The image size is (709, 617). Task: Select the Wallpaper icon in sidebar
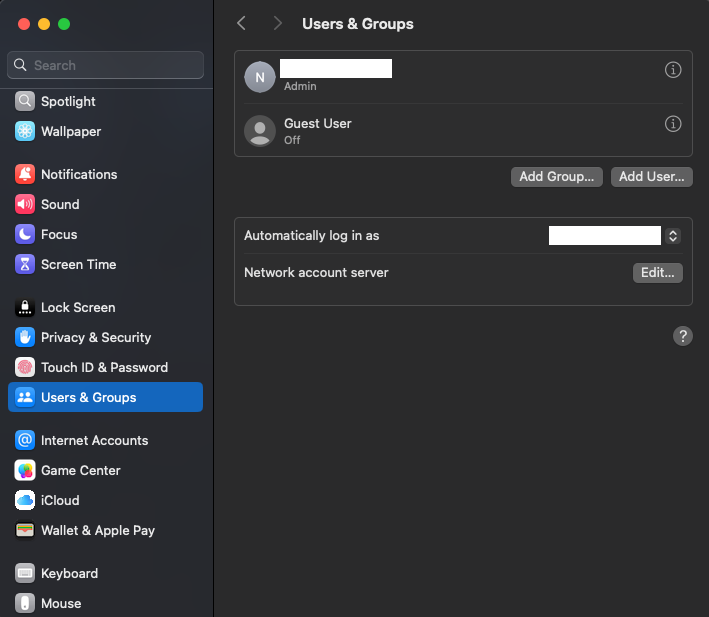pos(25,131)
